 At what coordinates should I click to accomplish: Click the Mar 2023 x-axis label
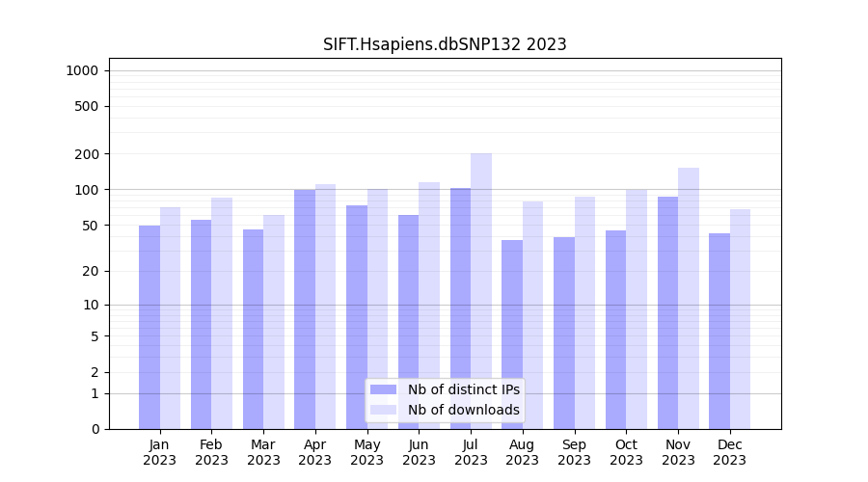263,452
